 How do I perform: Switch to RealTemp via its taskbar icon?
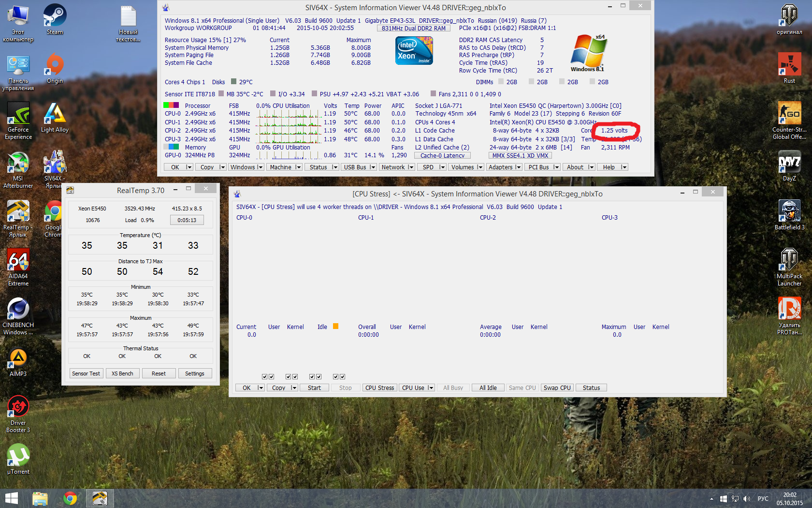pyautogui.click(x=100, y=498)
